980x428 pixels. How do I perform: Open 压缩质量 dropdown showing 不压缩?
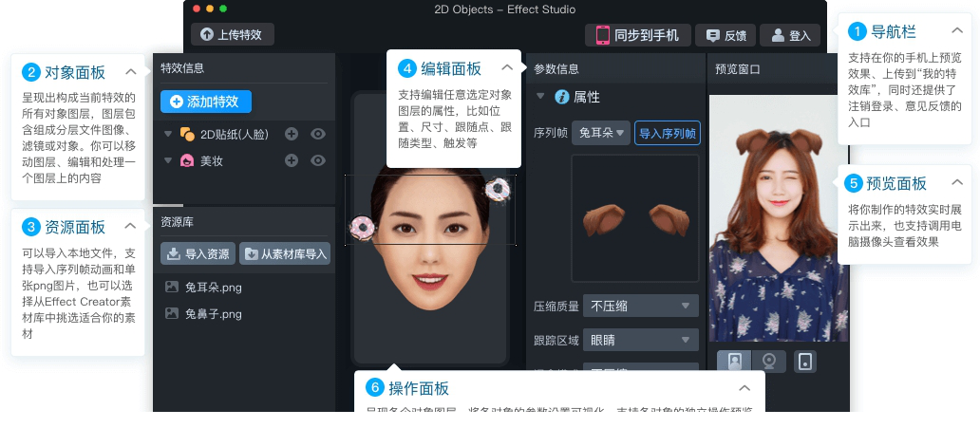click(641, 306)
